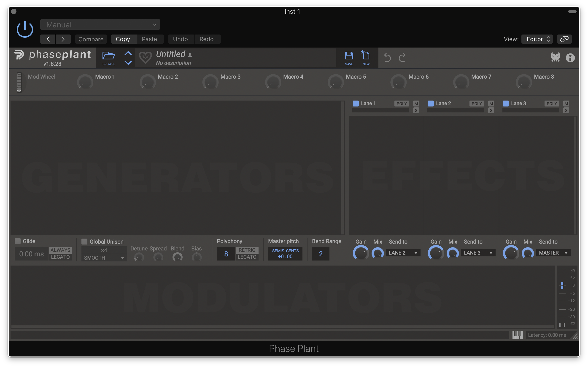Open the preset Browse folder icon

[x=109, y=56]
